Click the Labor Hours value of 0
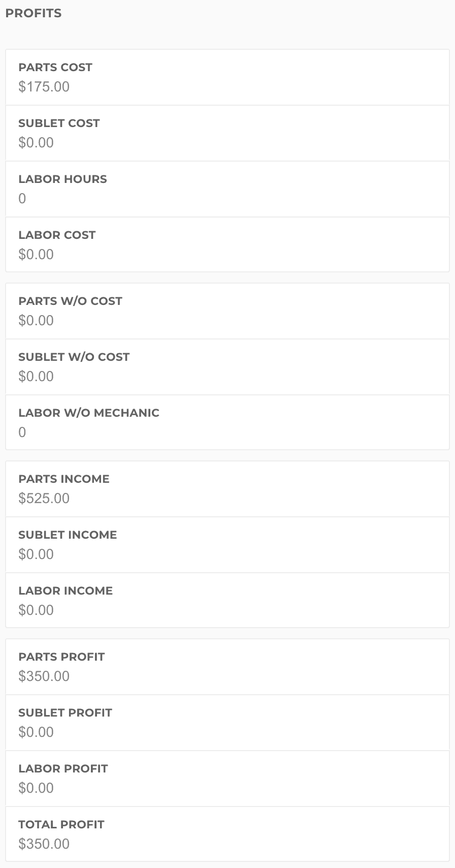The width and height of the screenshot is (455, 868). click(x=22, y=199)
